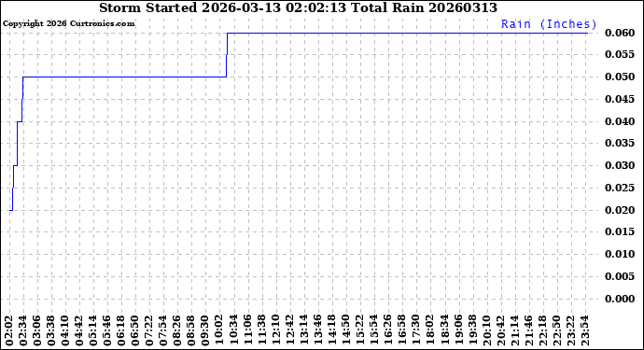Click the 21:14 time axis label
Image resolution: width=644 pixels, height=350 pixels.
(514, 330)
